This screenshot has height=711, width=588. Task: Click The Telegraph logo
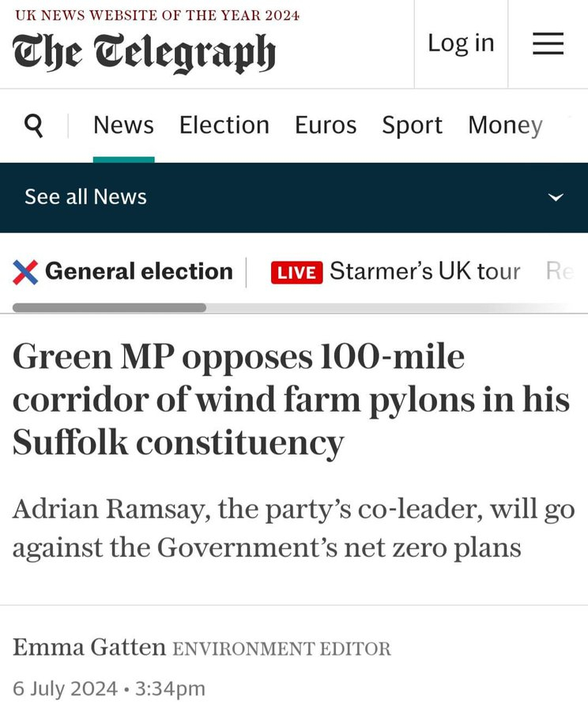144,54
